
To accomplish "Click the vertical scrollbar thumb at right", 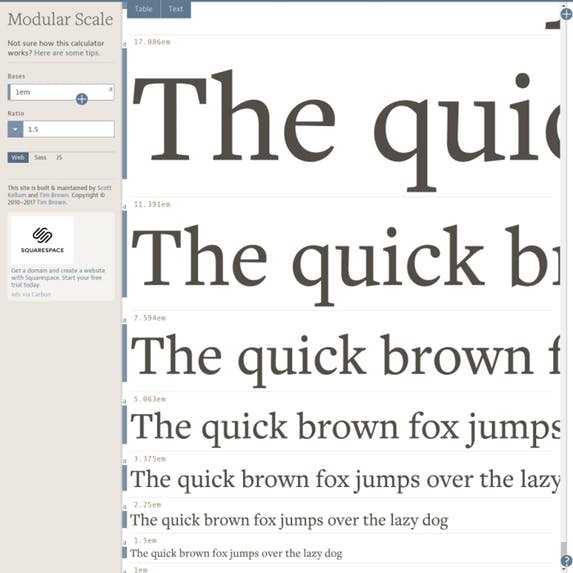I will click(563, 549).
